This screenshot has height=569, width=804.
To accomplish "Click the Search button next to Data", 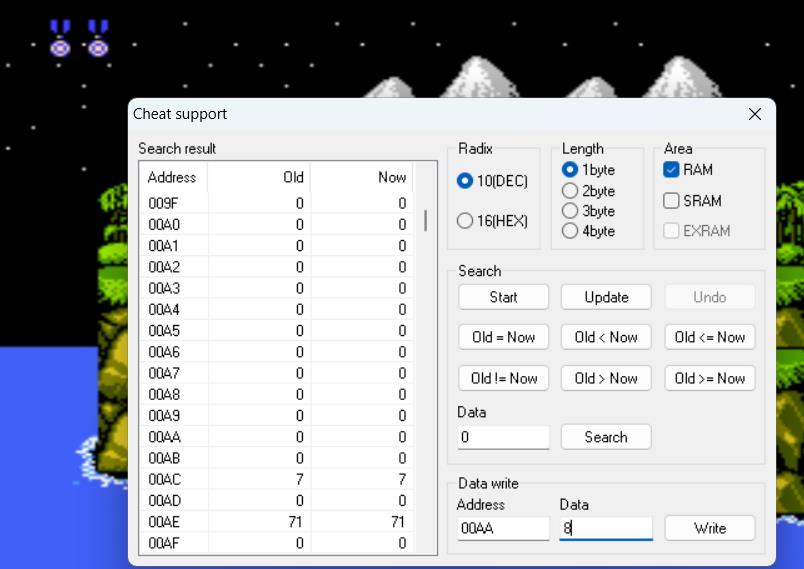I will click(606, 437).
